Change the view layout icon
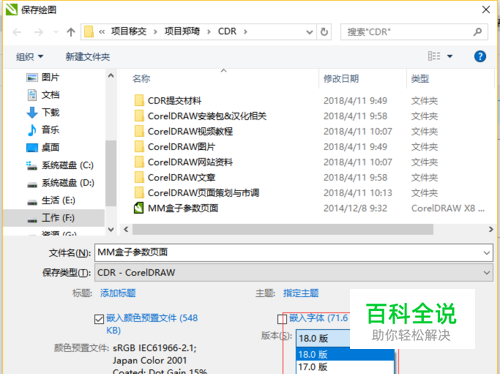500x374 pixels. 434,56
